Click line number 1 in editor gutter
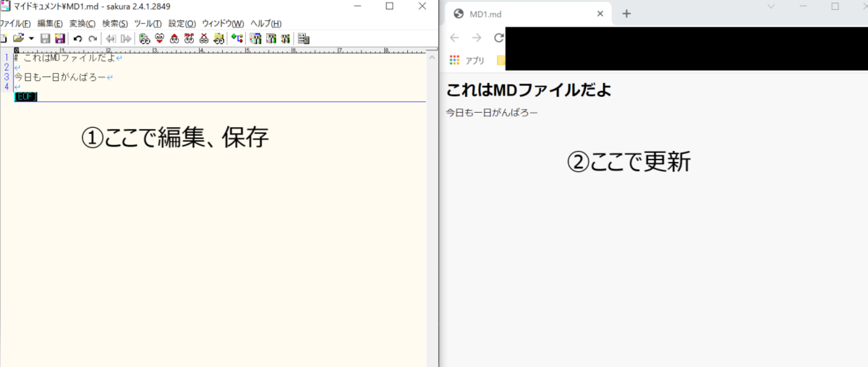This screenshot has width=868, height=367. (7, 58)
